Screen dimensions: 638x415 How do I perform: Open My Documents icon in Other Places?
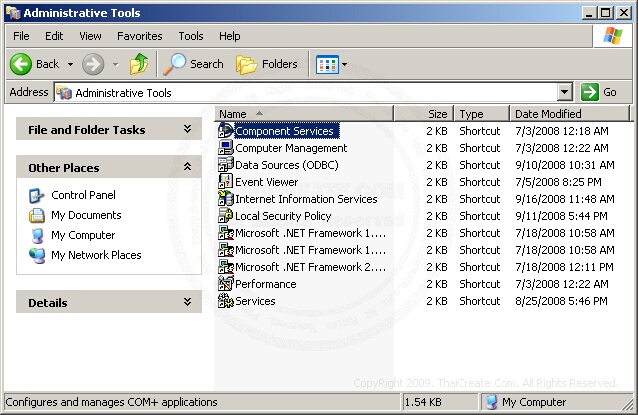coord(37,215)
